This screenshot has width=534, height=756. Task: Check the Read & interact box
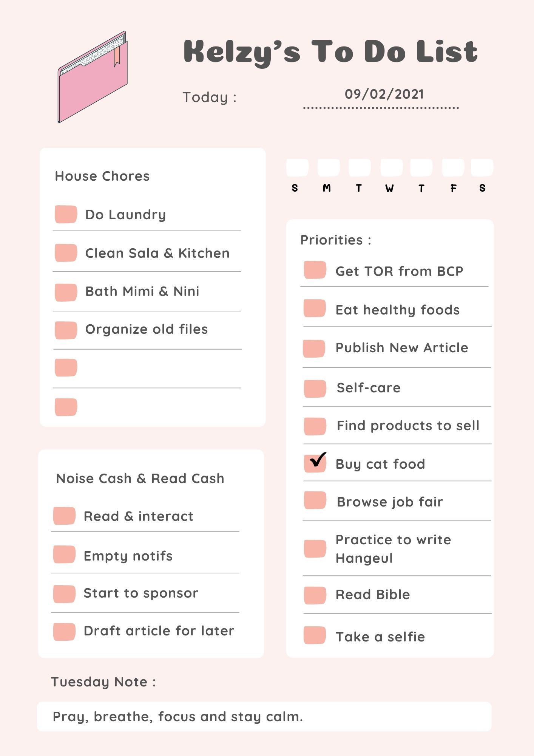(x=65, y=516)
